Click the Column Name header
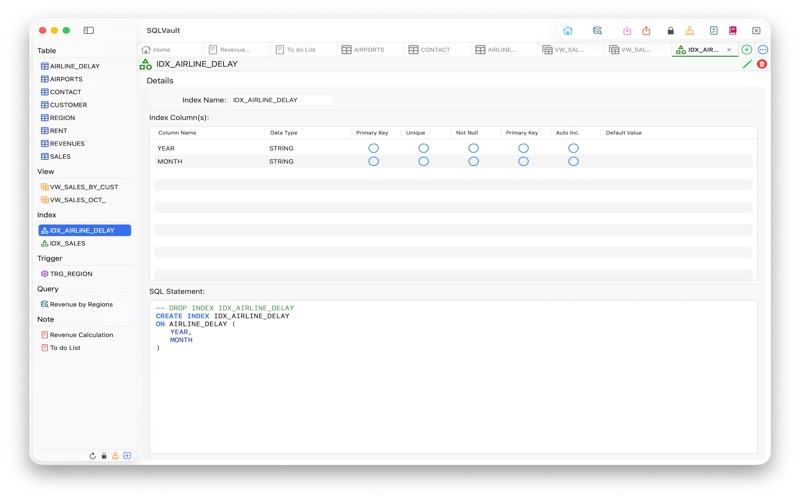The height and width of the screenshot is (500, 800). (177, 133)
